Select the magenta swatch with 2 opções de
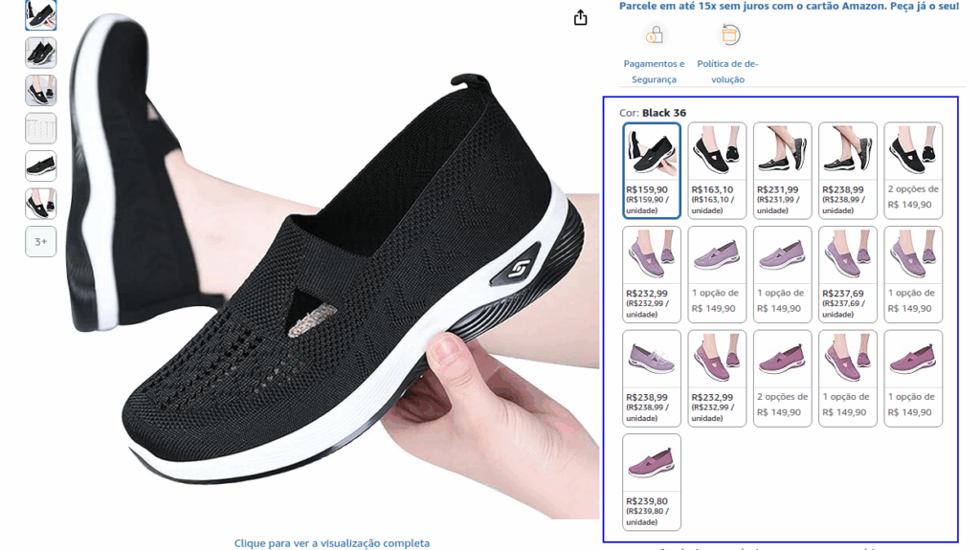 [783, 378]
